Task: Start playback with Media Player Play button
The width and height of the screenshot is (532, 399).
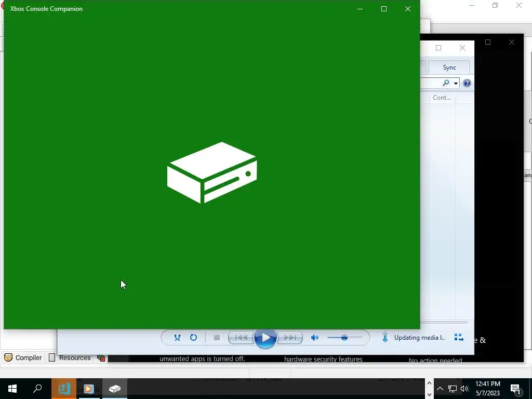Action: (265, 338)
